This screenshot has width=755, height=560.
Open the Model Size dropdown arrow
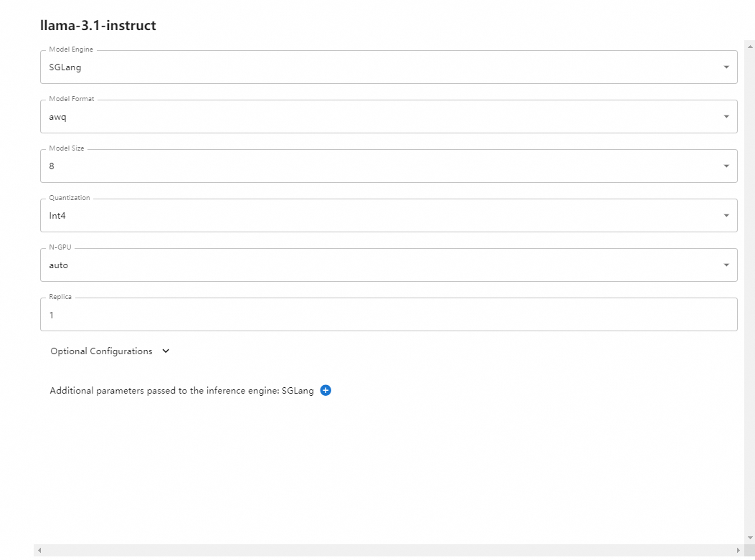click(726, 166)
